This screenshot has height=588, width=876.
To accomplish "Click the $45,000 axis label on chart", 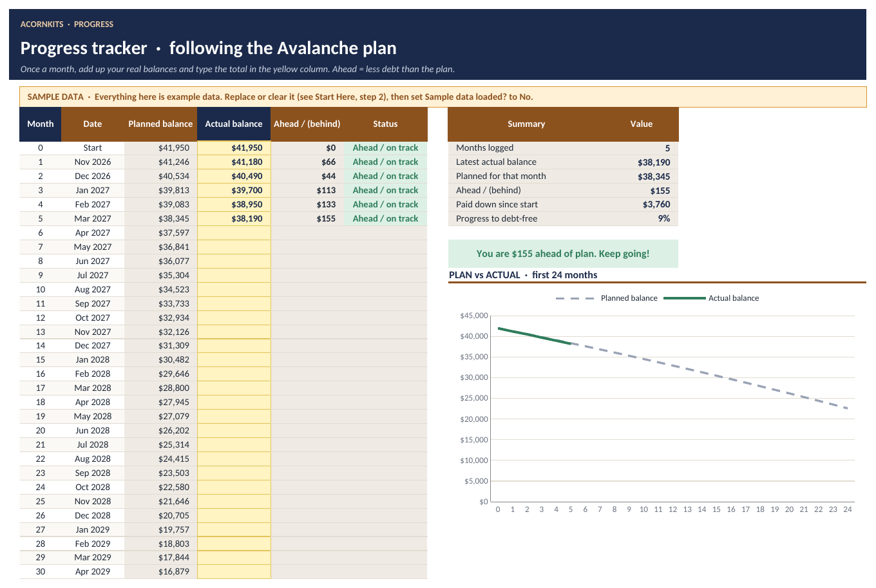I will coord(474,316).
